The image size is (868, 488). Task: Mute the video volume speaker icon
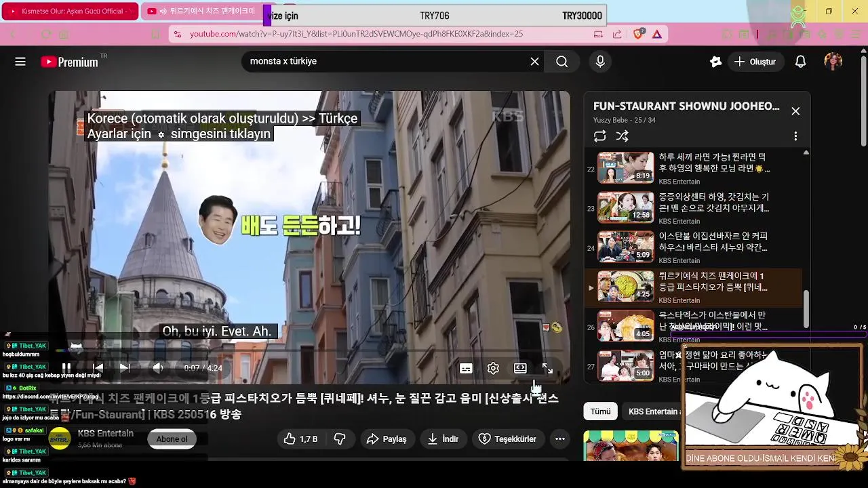[157, 367]
